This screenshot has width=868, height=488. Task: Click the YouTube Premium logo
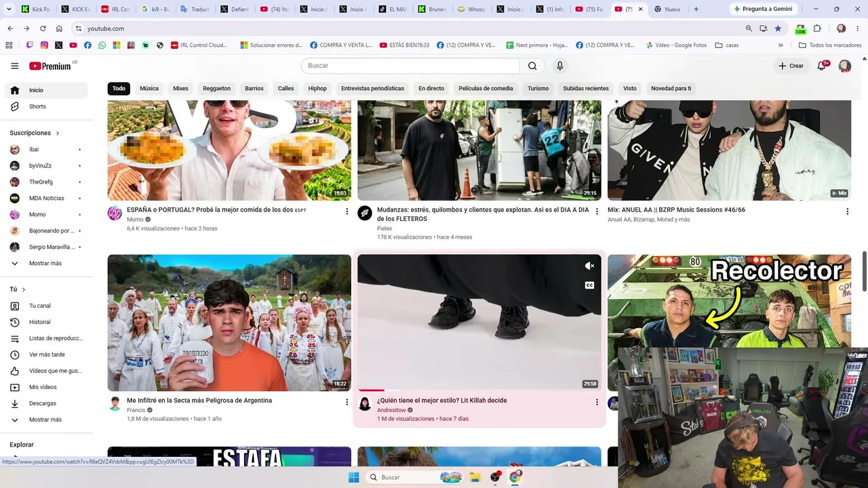pyautogui.click(x=50, y=66)
